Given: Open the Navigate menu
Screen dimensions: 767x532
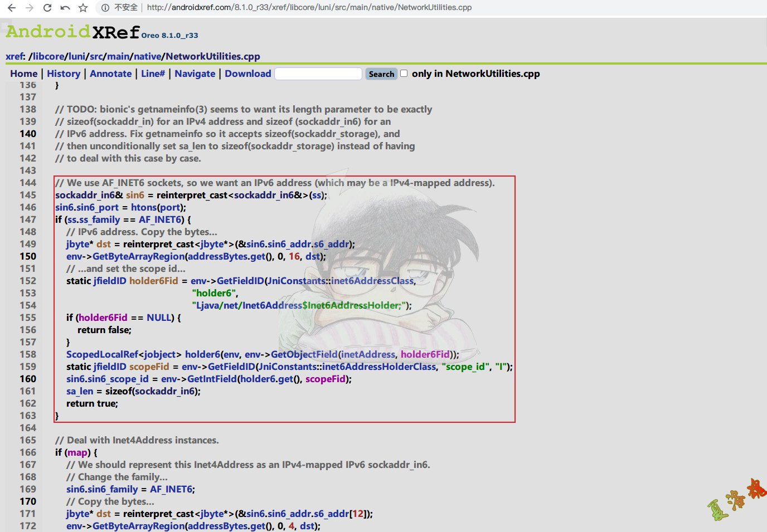Looking at the screenshot, I should tap(195, 74).
